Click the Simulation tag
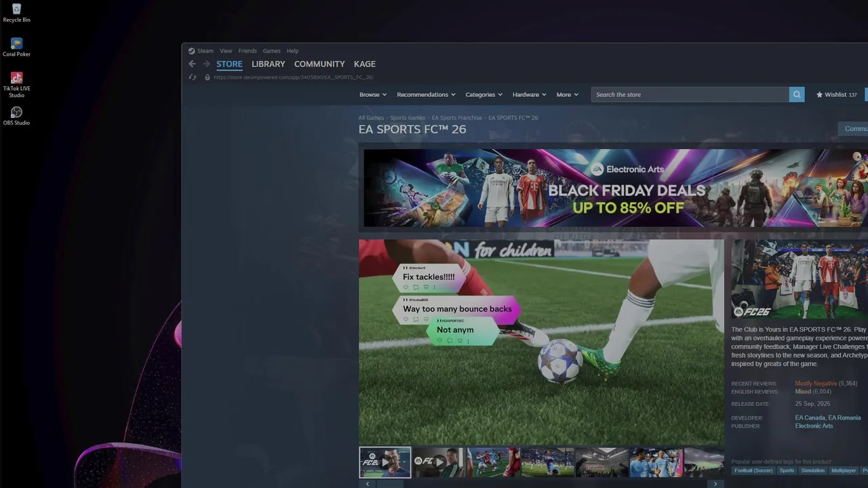Screen dimensions: 868x488 coord(812,470)
